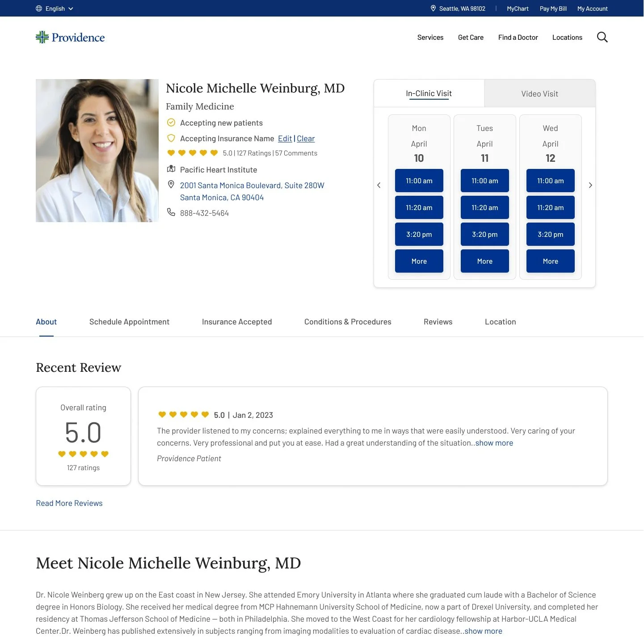
Task: Show previous appointment dates
Action: 379,185
